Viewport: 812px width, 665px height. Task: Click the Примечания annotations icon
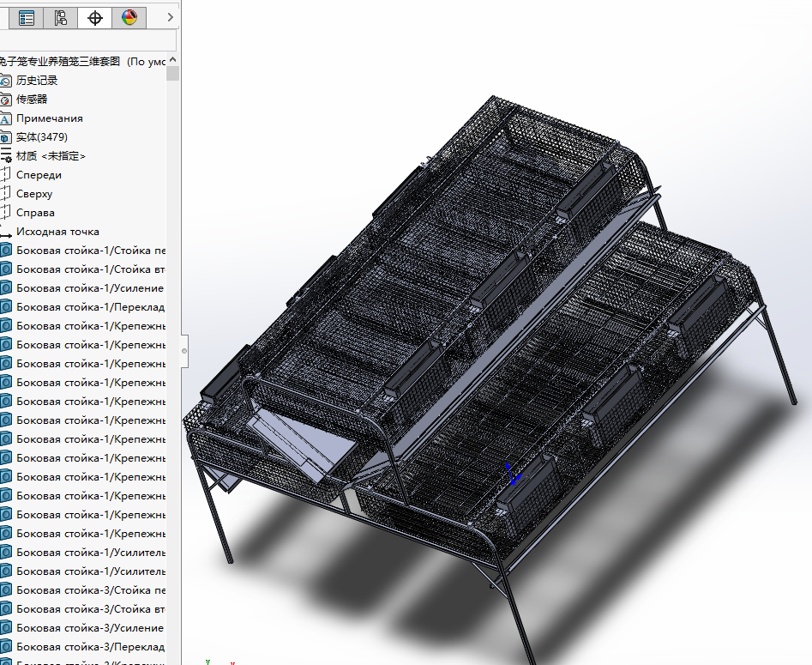coord(5,118)
